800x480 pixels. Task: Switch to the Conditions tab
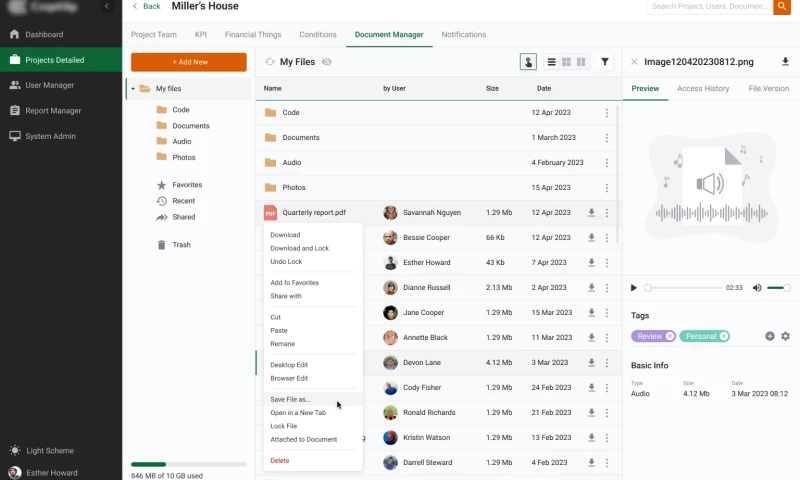(318, 35)
